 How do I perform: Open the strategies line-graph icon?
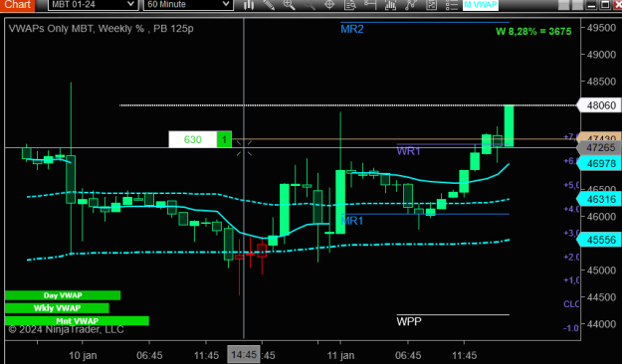click(x=411, y=5)
